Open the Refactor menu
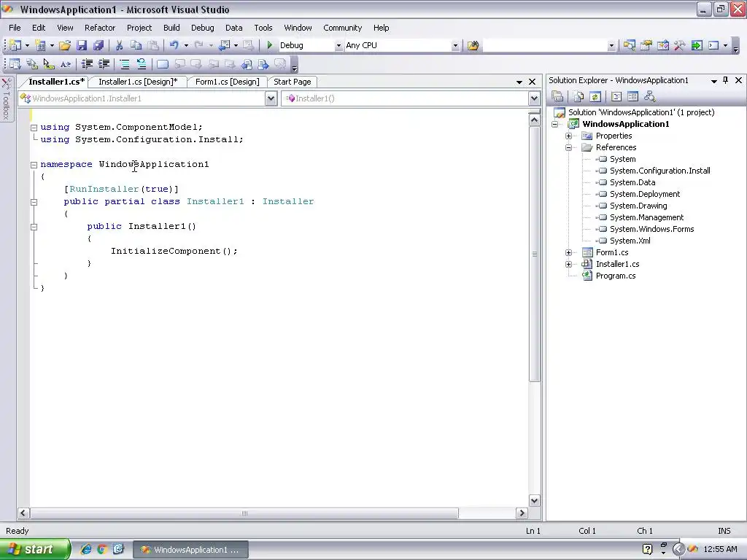Image resolution: width=747 pixels, height=560 pixels. [99, 28]
